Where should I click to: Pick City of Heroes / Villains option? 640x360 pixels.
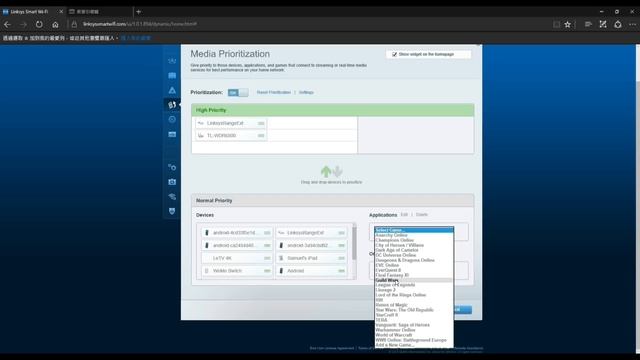coord(413,245)
